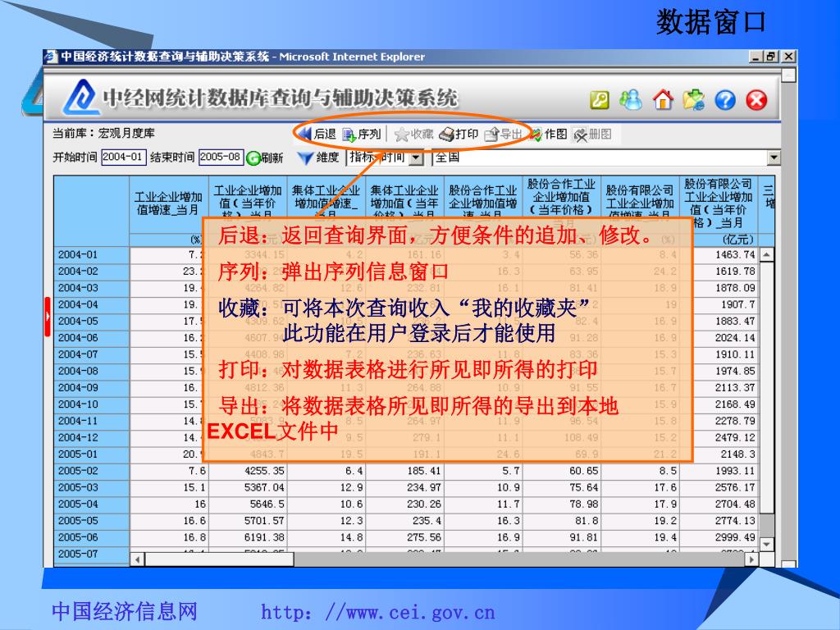Open the blue Help question mark icon
The image size is (840, 630).
click(725, 100)
